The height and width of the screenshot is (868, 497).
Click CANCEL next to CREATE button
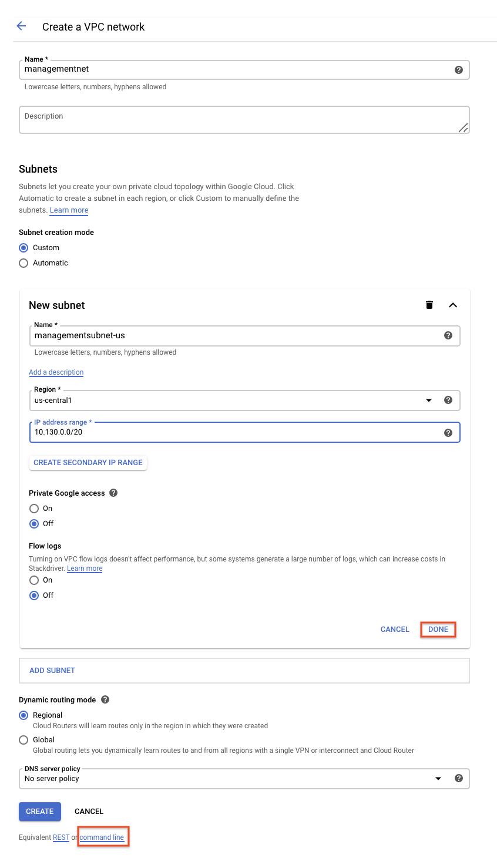pyautogui.click(x=89, y=812)
